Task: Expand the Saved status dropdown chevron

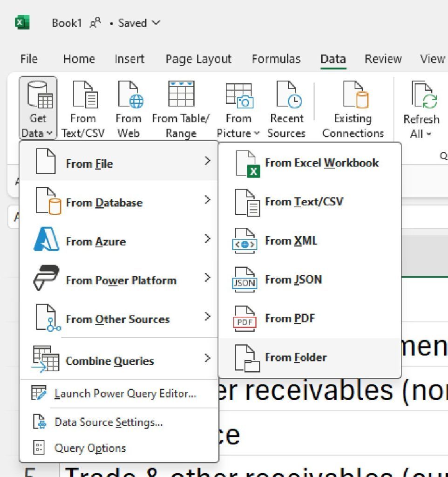Action: click(156, 22)
